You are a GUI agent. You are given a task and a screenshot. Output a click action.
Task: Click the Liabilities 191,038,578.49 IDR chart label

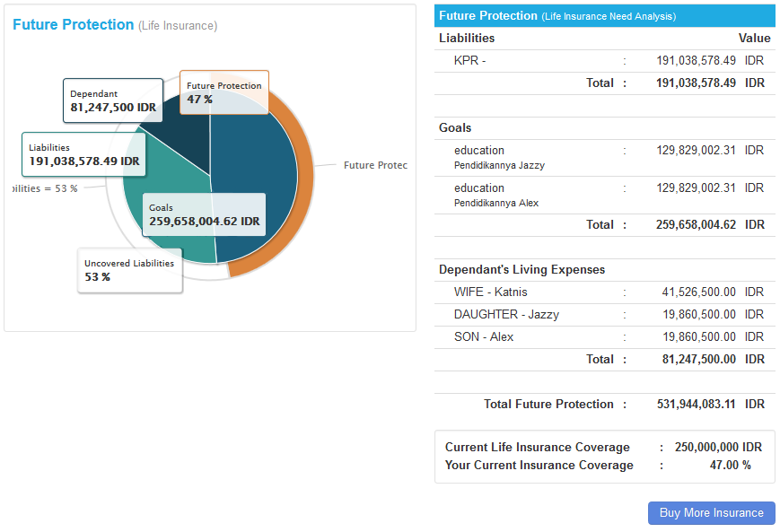pos(83,155)
